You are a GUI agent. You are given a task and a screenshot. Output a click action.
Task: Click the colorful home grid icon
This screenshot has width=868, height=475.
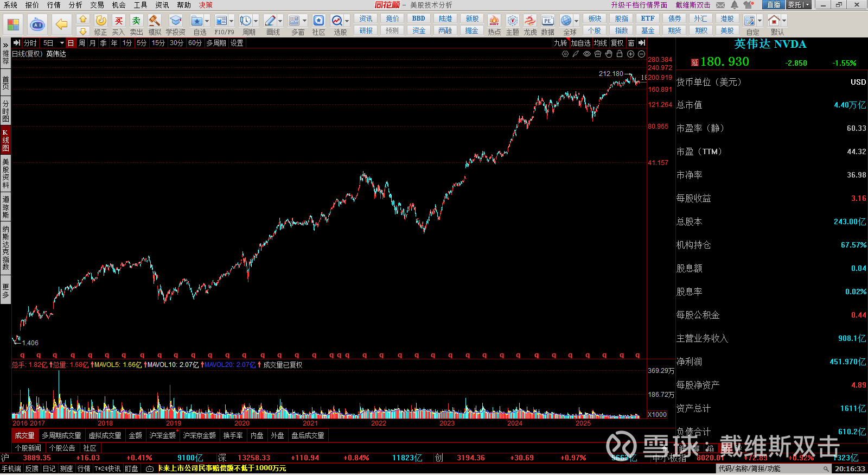coord(13,24)
